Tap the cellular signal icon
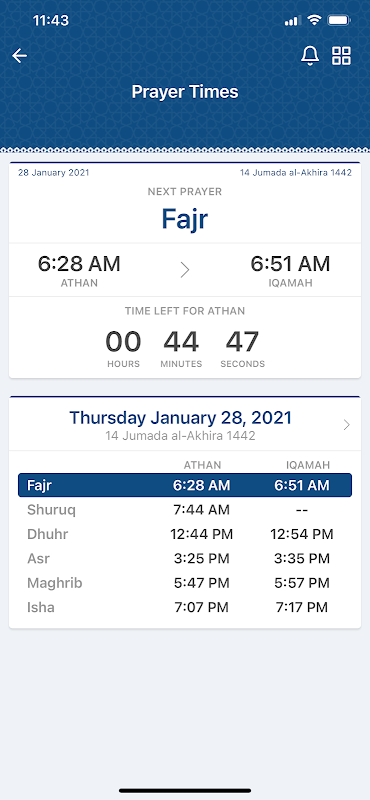The width and height of the screenshot is (370, 800). click(292, 21)
